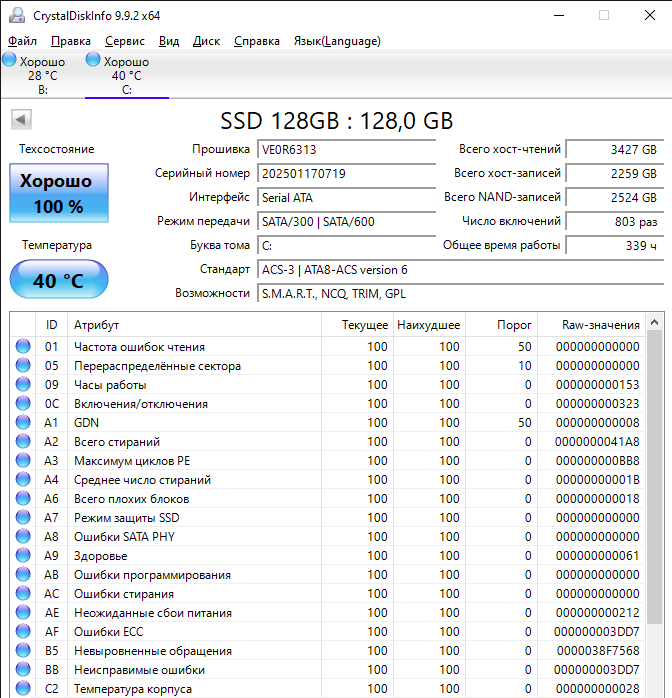Click the total host reads value 3427 GB

[615, 150]
